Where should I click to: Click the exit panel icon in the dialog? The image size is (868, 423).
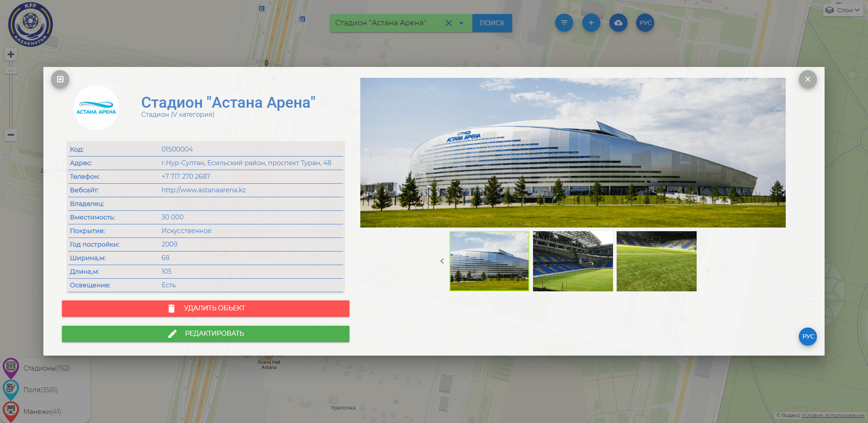pos(60,79)
